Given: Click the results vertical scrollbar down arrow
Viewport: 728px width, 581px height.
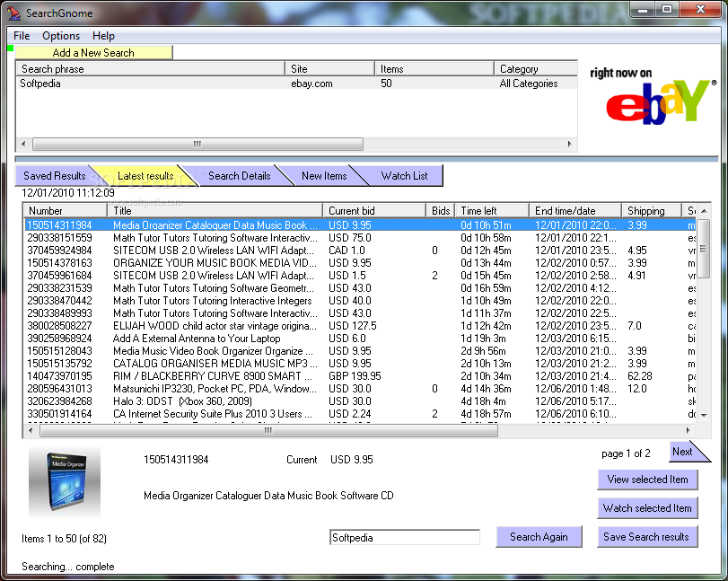Looking at the screenshot, I should (x=704, y=415).
